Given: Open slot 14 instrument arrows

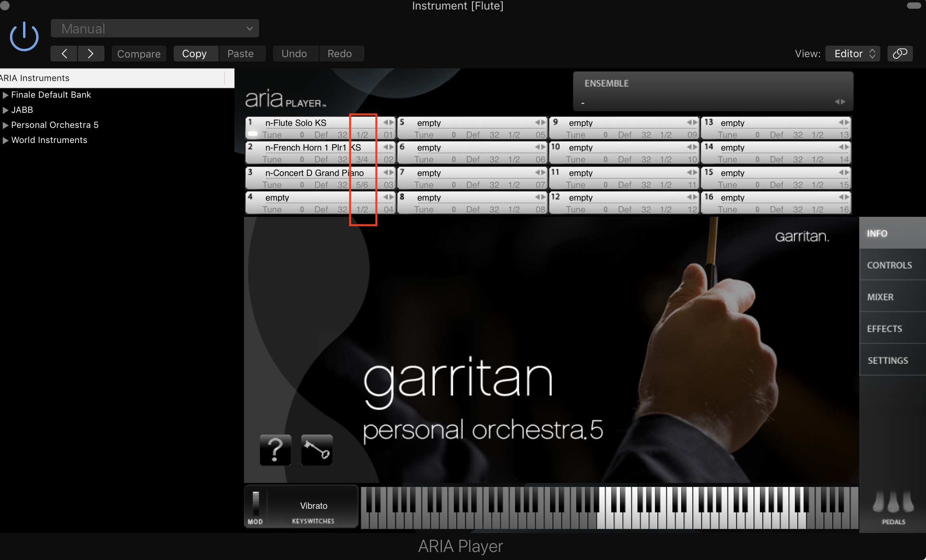Looking at the screenshot, I should pos(844,147).
